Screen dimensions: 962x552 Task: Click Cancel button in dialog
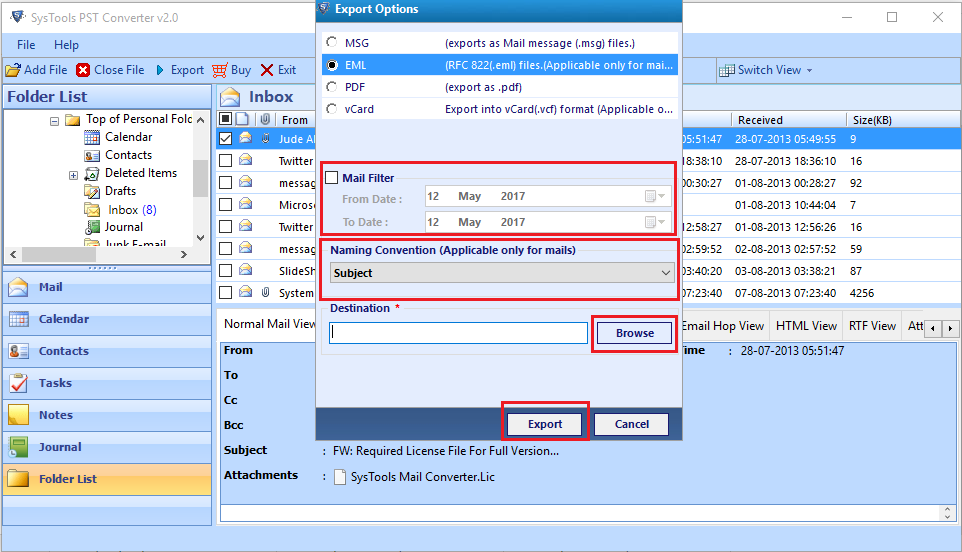tap(631, 424)
